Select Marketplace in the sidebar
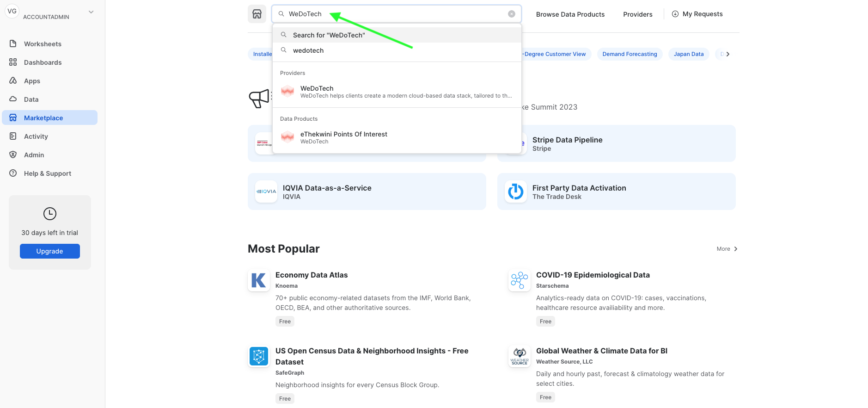Image resolution: width=868 pixels, height=408 pixels. pyautogui.click(x=49, y=117)
